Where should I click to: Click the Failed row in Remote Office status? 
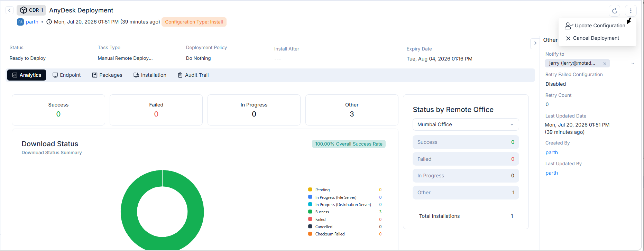tap(466, 159)
